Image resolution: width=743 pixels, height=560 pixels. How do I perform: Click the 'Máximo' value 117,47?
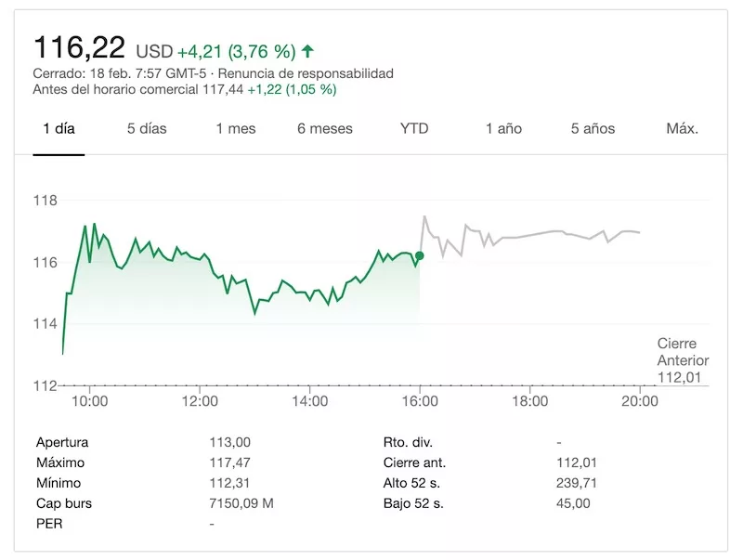[229, 462]
